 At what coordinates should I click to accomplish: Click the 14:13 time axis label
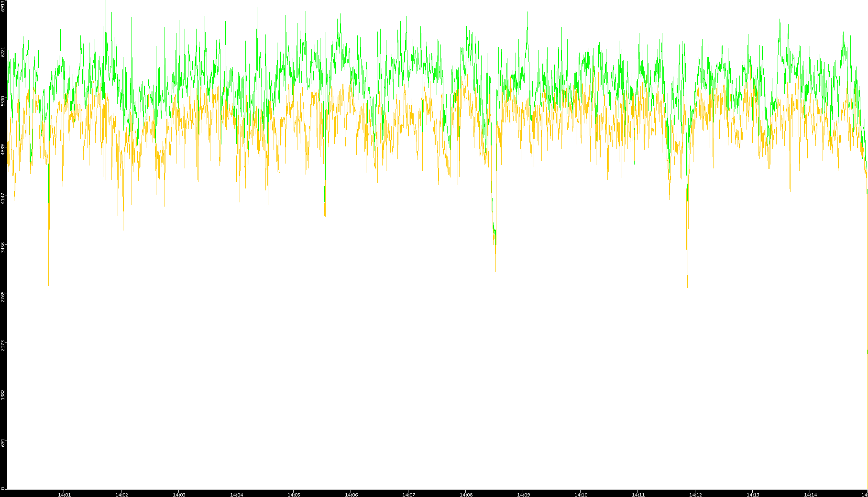tap(753, 495)
